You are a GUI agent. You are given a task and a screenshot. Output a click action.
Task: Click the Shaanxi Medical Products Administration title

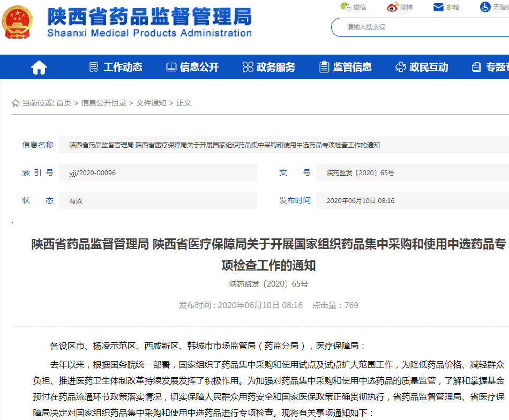pyautogui.click(x=149, y=33)
